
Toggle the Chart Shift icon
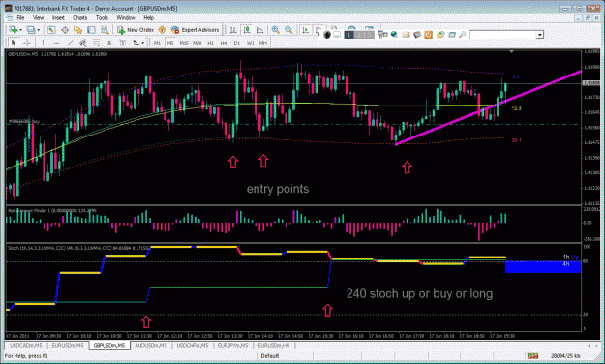(318, 29)
